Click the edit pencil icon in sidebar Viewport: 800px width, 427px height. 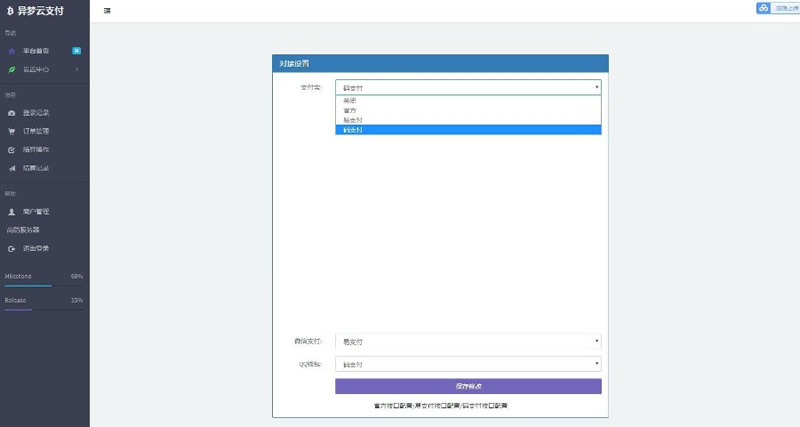[x=12, y=150]
